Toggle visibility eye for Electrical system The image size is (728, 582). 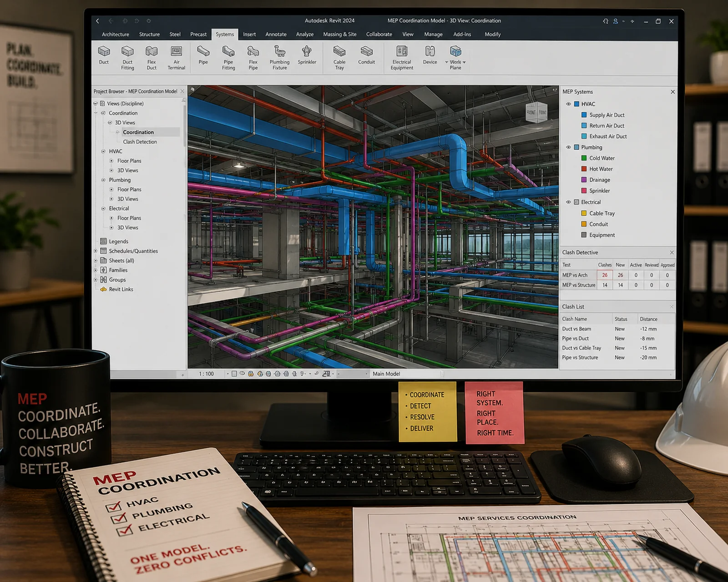tap(568, 202)
